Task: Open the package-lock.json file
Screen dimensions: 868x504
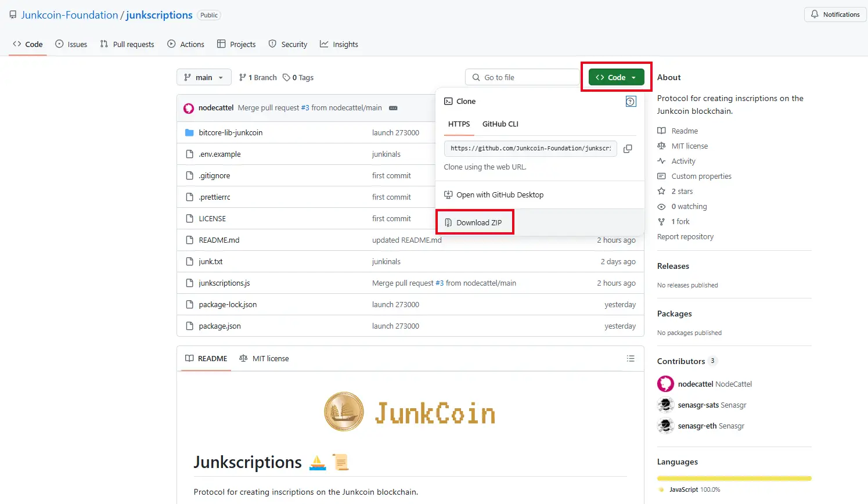Action: (228, 304)
